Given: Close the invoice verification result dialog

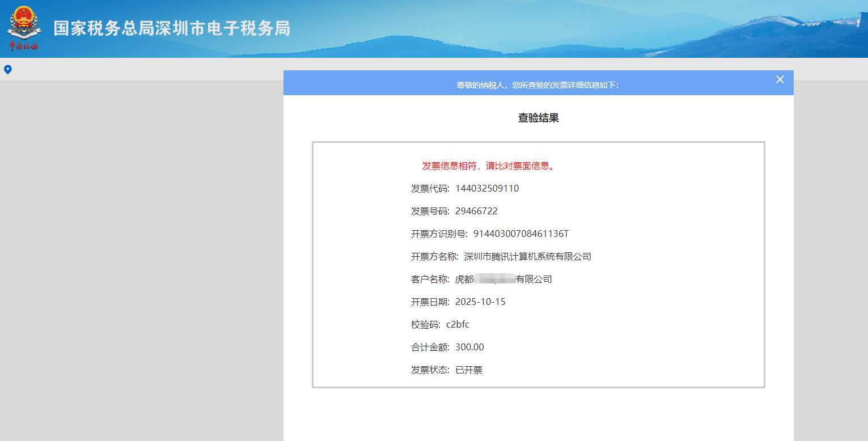Looking at the screenshot, I should [x=780, y=79].
